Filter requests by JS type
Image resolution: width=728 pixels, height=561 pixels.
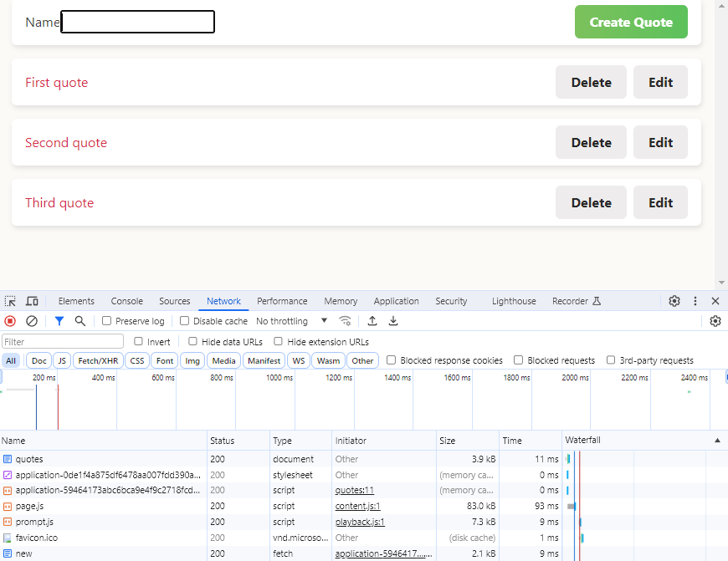[x=62, y=360]
